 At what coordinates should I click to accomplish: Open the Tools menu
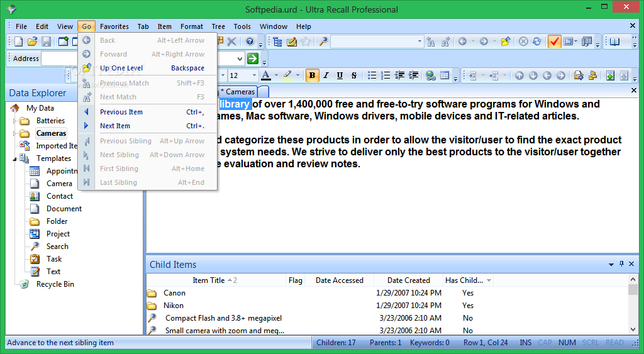pos(242,26)
